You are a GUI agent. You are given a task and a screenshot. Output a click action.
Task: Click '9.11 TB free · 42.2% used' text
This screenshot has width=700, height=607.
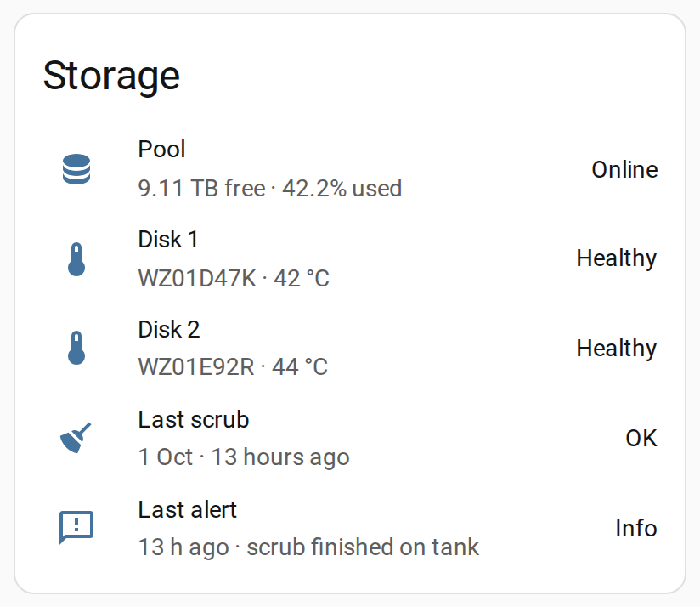point(270,188)
